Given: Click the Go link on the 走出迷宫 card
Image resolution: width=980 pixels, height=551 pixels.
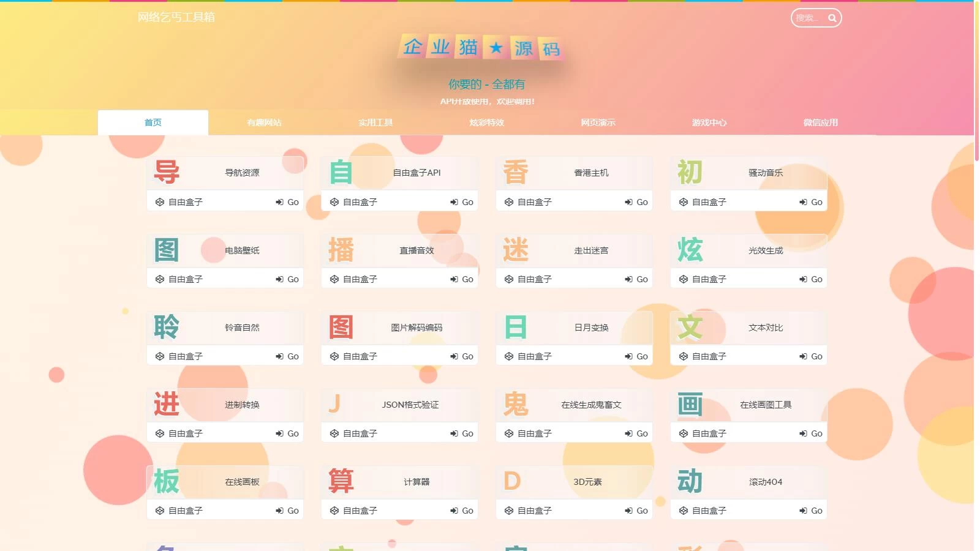Looking at the screenshot, I should tap(637, 279).
